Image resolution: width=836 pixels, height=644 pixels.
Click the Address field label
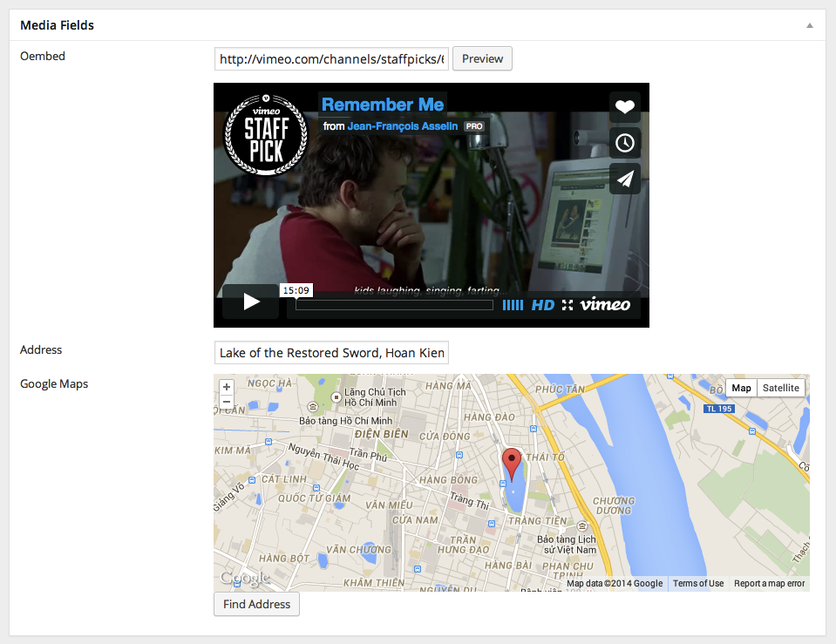pyautogui.click(x=41, y=349)
